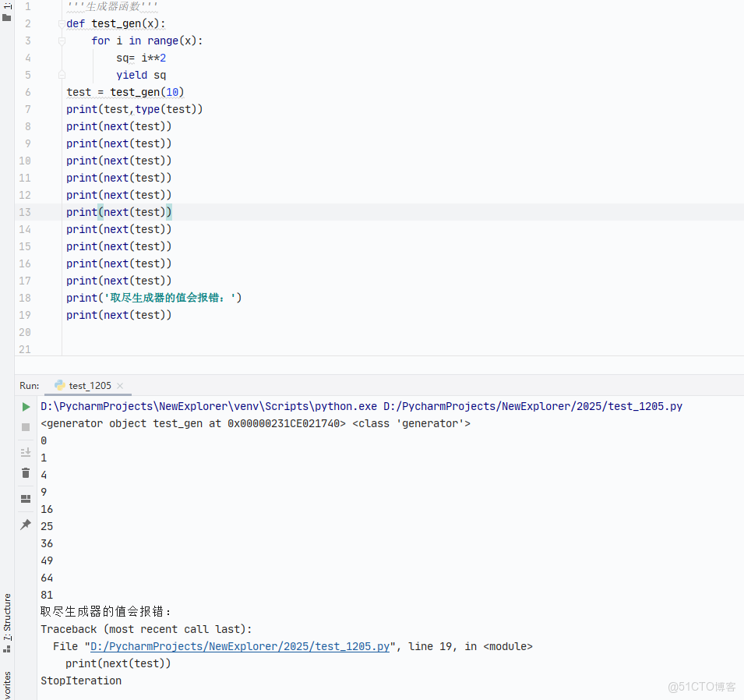This screenshot has width=744, height=700.
Task: Click the highlighted line 13 print statement
Action: click(x=118, y=212)
